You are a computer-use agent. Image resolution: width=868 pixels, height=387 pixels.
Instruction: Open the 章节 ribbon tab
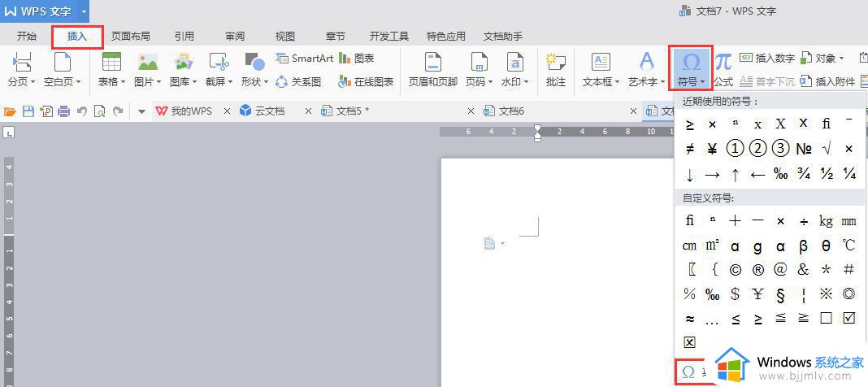336,37
